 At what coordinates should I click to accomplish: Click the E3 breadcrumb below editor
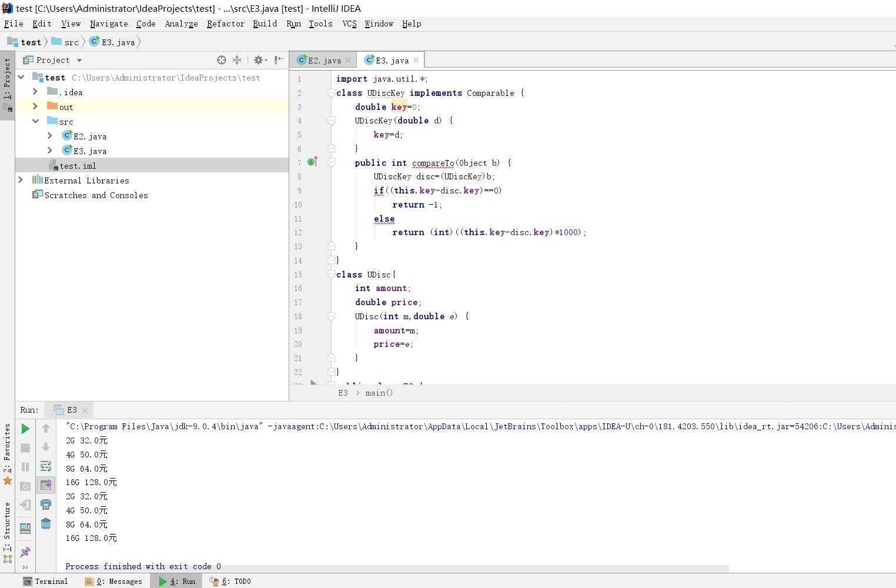(343, 393)
